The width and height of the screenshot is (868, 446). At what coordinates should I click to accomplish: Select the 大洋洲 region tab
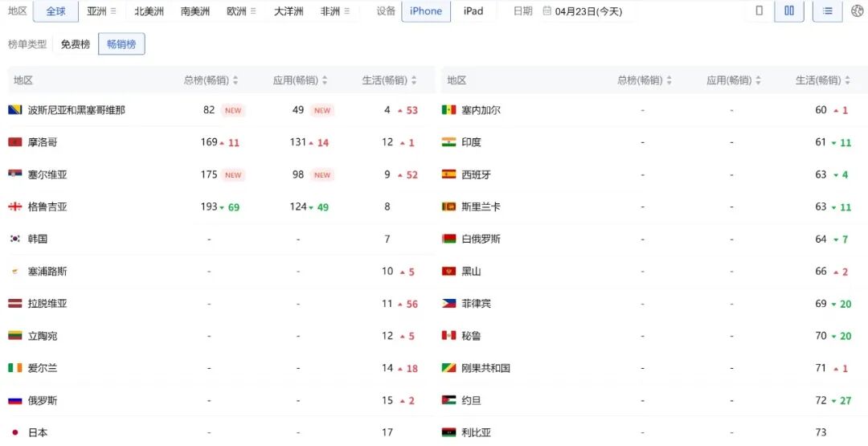tap(289, 11)
